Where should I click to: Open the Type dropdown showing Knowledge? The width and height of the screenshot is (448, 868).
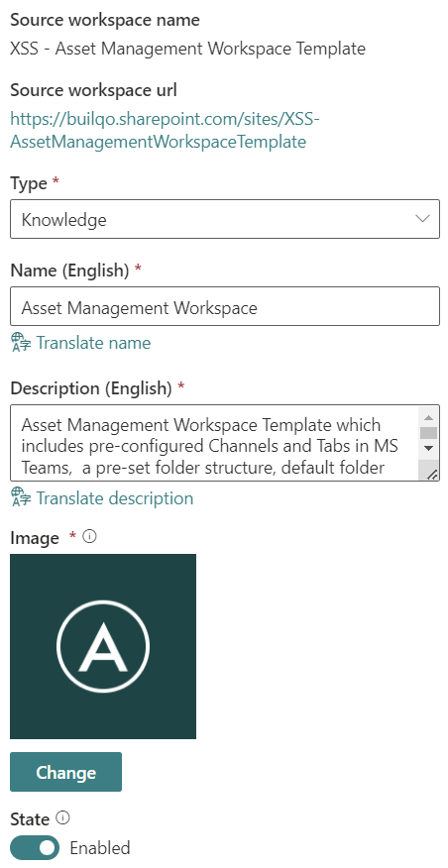[x=225, y=219]
